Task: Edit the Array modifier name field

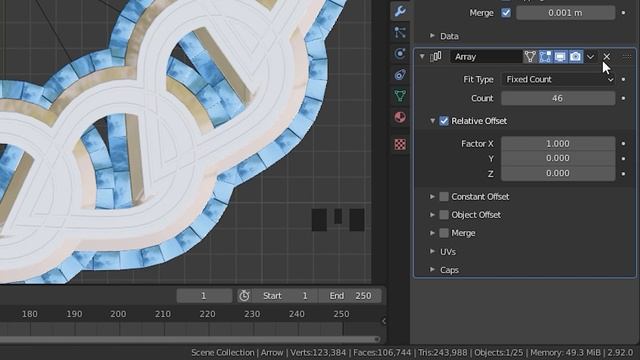Action: pos(486,57)
